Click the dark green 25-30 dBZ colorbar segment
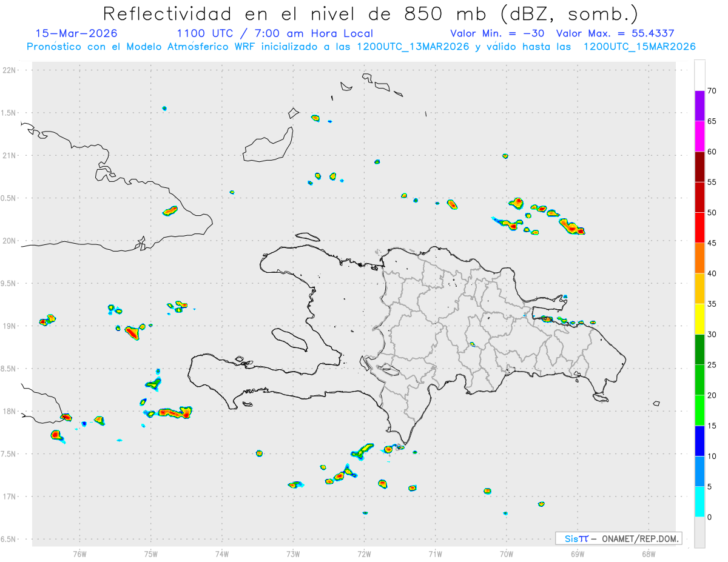The height and width of the screenshot is (562, 728). tap(699, 350)
